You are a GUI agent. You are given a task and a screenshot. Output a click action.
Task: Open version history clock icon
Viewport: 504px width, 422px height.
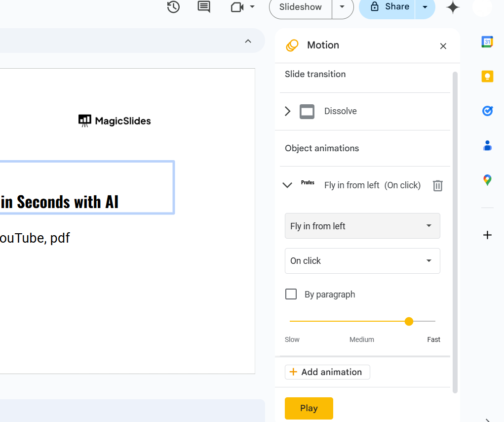click(173, 7)
